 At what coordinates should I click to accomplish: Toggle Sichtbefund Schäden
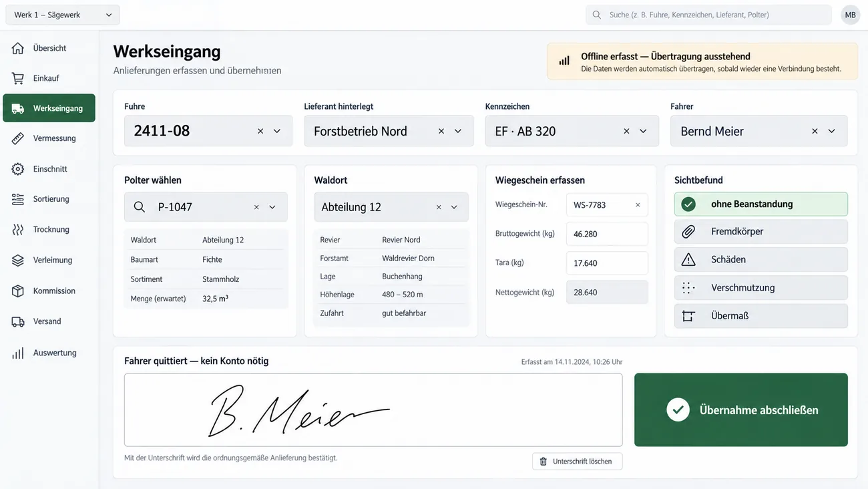point(761,260)
